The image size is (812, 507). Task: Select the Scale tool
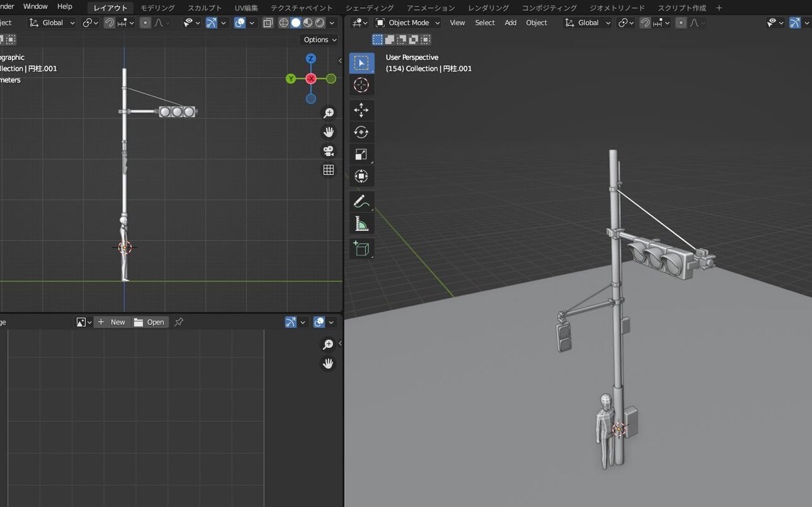click(x=361, y=154)
